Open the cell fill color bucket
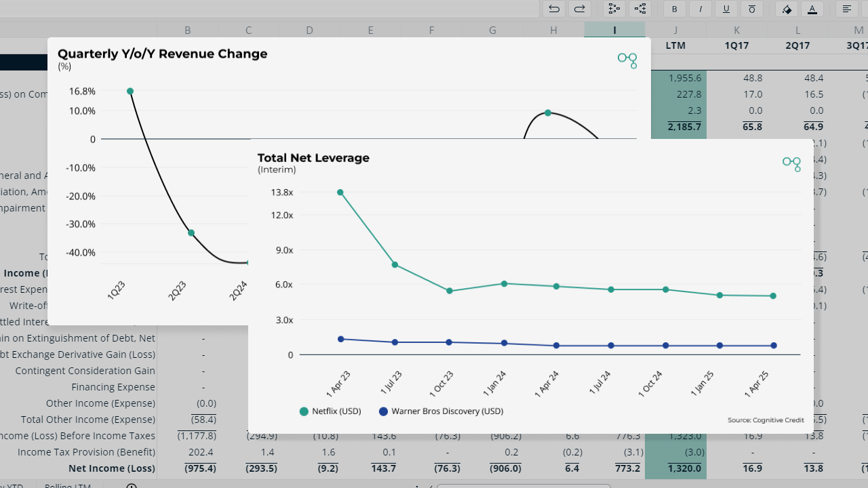 coord(787,9)
